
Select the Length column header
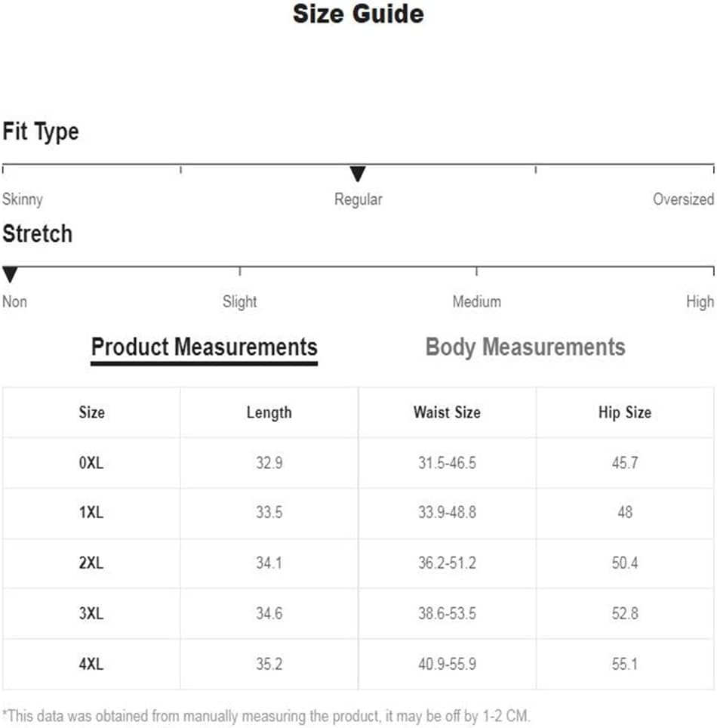point(269,412)
